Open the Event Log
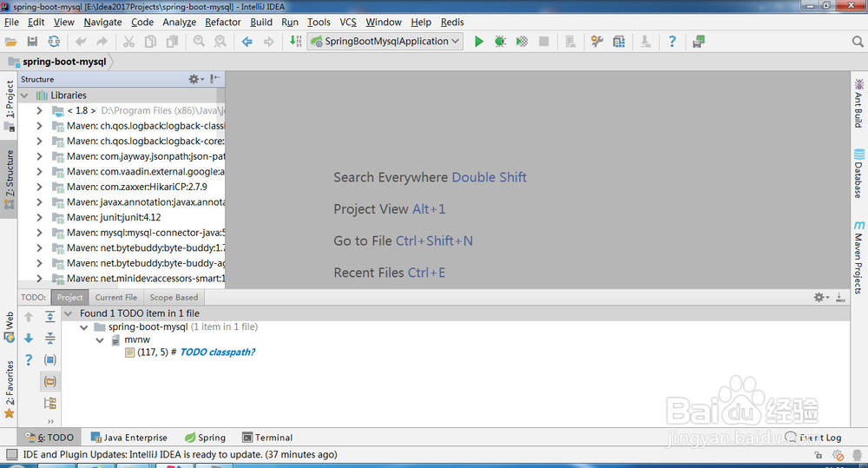Viewport: 868px width, 468px height. coord(814,438)
